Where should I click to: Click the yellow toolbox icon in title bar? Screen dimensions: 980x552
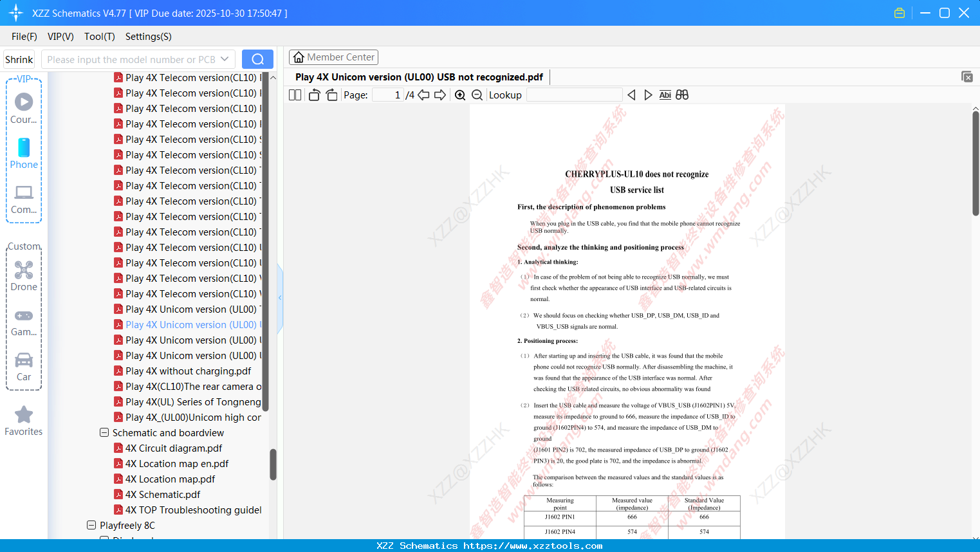point(900,13)
